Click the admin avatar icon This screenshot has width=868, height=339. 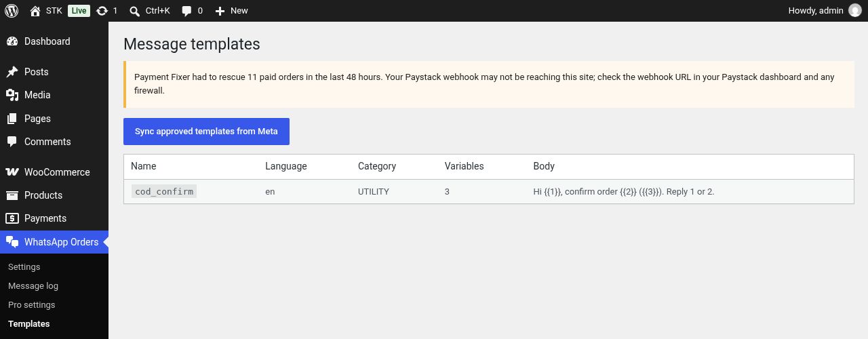pos(855,11)
